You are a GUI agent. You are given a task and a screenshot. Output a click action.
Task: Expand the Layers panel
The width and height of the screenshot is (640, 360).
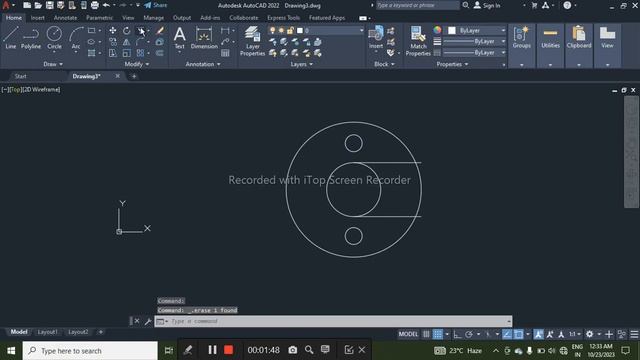[x=302, y=64]
